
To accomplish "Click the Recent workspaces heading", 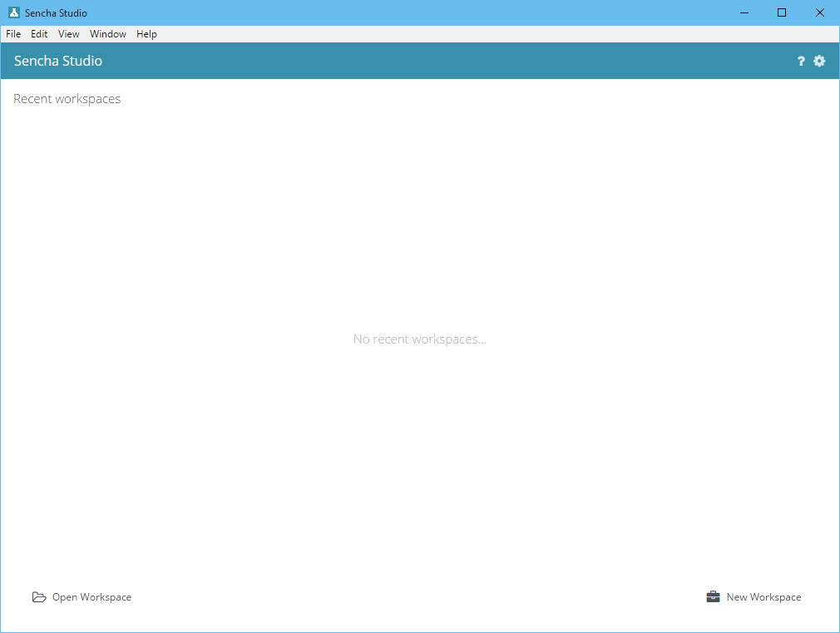I will pyautogui.click(x=67, y=99).
